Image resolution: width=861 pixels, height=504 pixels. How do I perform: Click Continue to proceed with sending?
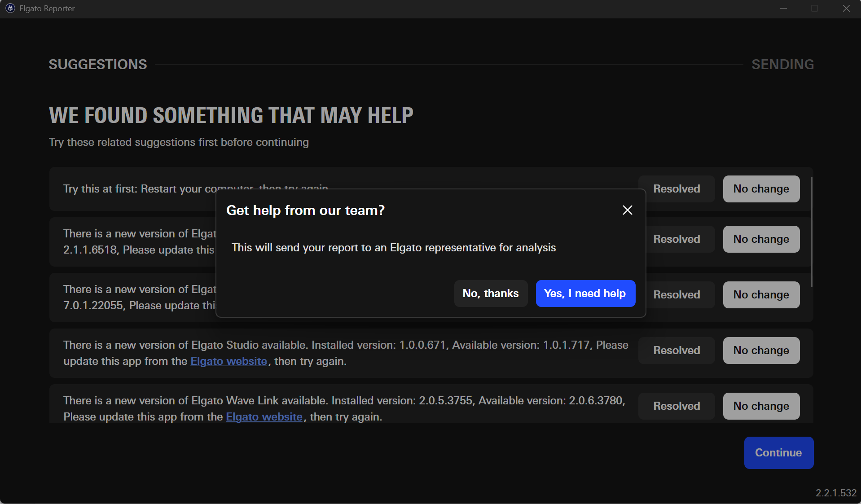[x=778, y=452]
